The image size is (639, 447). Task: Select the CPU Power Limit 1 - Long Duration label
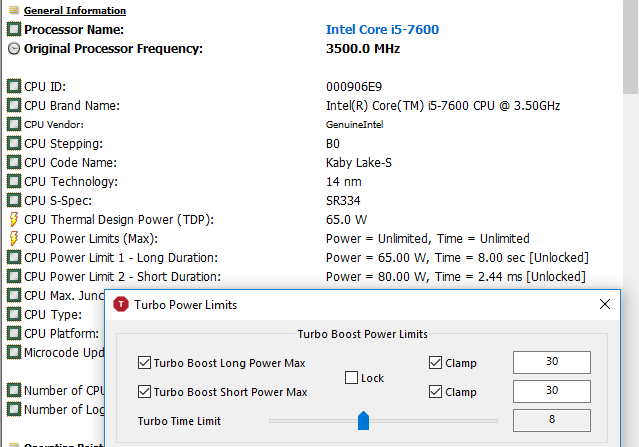tap(121, 258)
